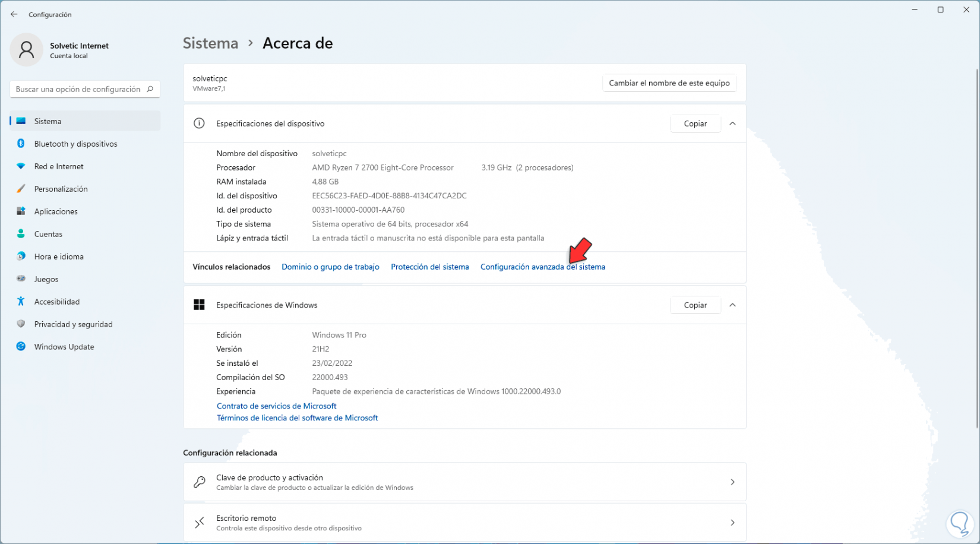
Task: Click the Sistema breadcrumb in the header
Action: [x=210, y=43]
